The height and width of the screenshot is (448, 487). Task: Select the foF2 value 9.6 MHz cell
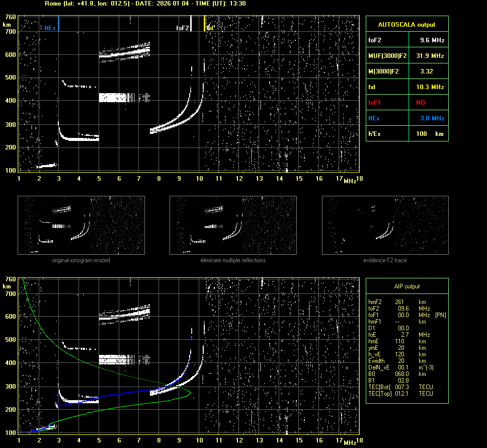tap(432, 40)
